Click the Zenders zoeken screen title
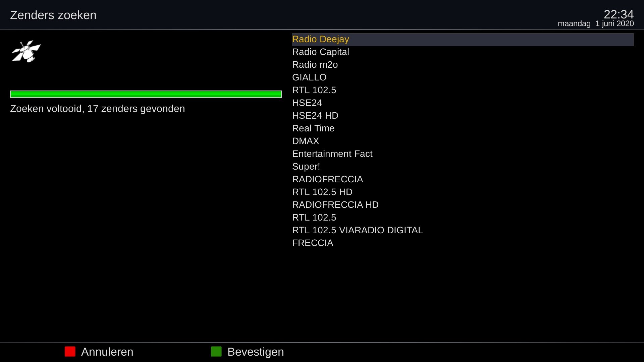644x362 pixels. pos(53,15)
